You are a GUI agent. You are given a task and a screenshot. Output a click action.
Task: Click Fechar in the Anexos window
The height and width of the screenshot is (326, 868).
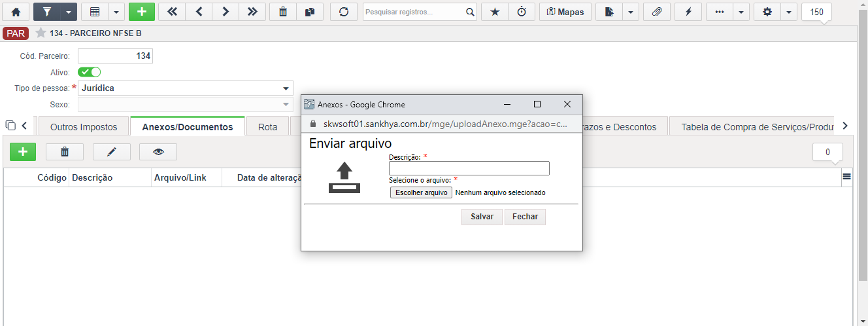525,217
